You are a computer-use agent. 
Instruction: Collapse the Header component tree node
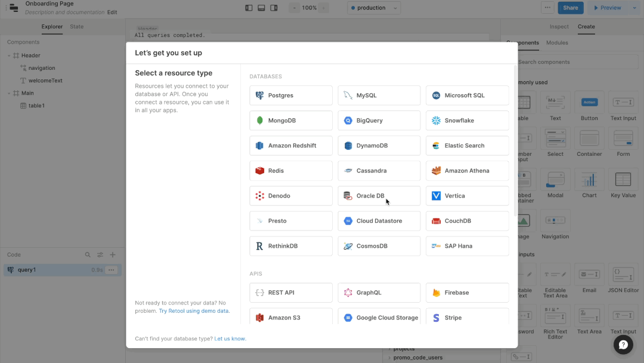coord(10,56)
